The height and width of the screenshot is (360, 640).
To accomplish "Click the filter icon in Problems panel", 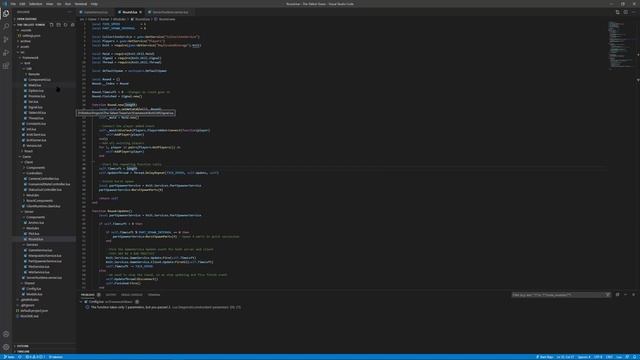I will point(608,295).
